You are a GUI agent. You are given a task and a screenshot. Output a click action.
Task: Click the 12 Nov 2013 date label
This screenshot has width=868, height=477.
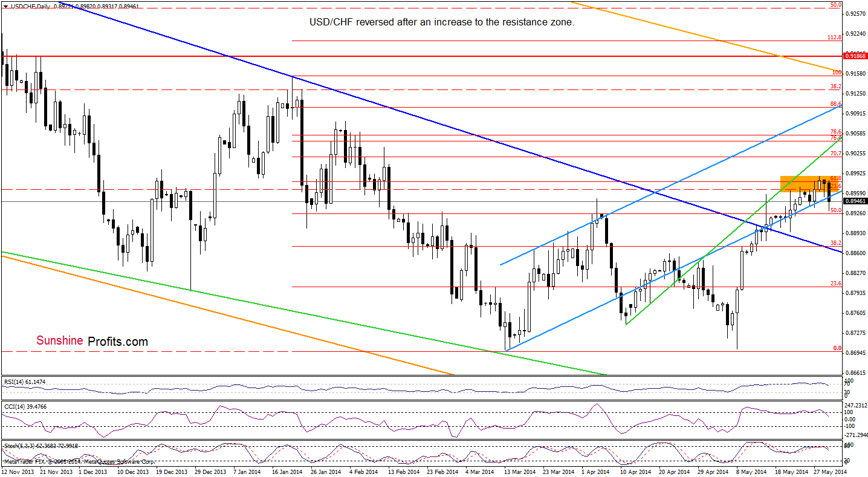(17, 471)
